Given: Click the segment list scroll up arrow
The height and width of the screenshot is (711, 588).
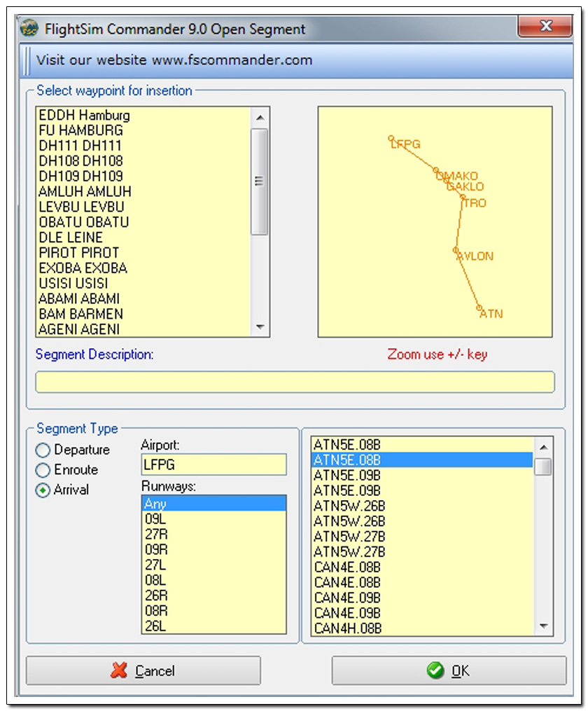Looking at the screenshot, I should pos(544,448).
